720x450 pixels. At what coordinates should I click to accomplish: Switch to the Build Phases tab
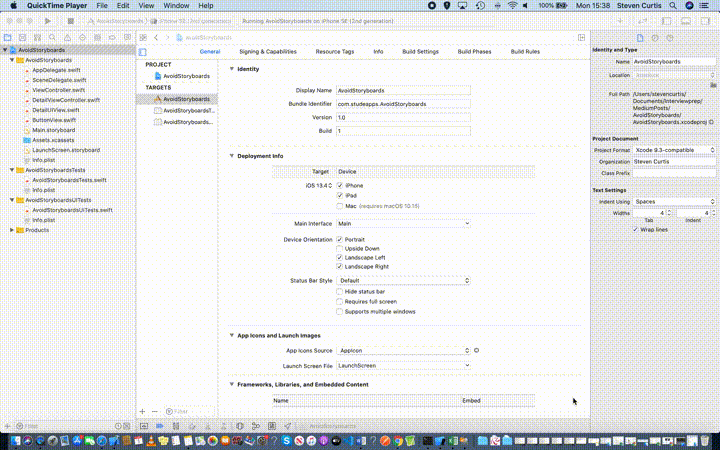[474, 52]
